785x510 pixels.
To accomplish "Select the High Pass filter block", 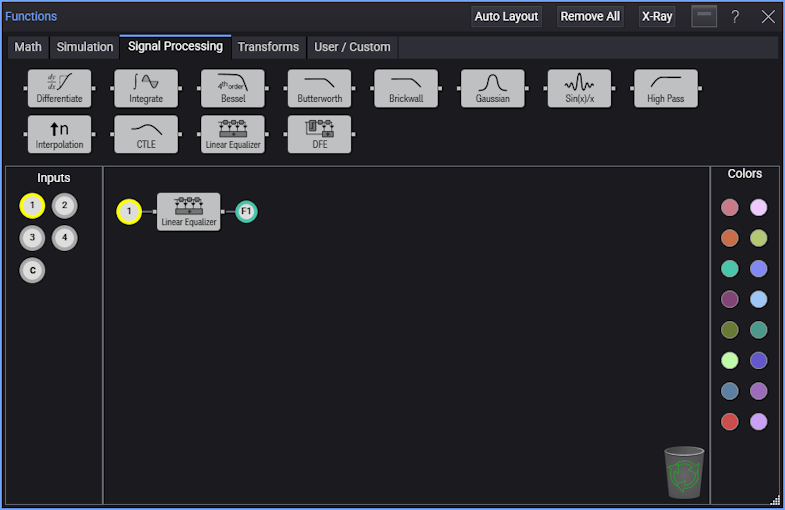I will click(x=665, y=88).
